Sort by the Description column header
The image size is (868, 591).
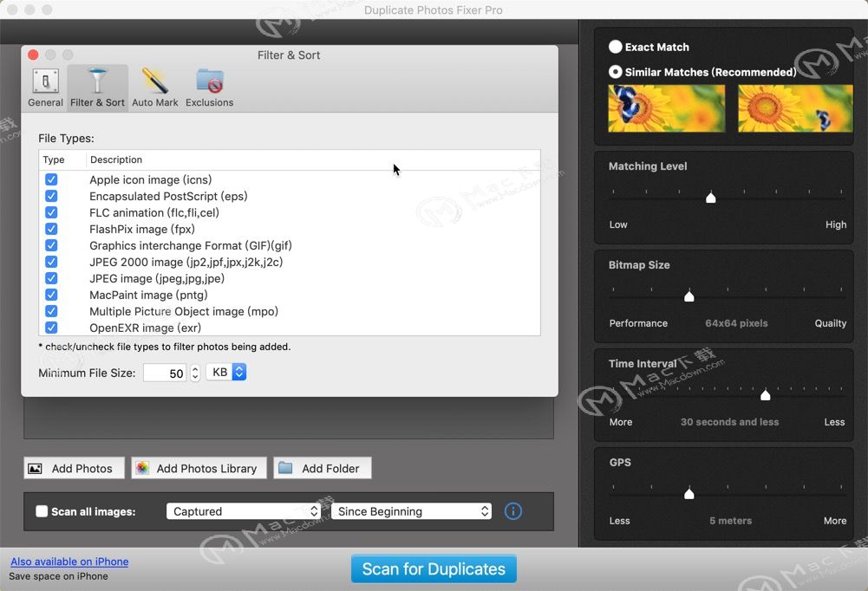116,159
